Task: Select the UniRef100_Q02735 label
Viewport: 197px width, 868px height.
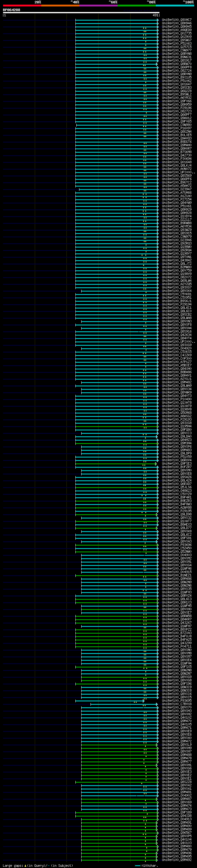Action: 176,33
